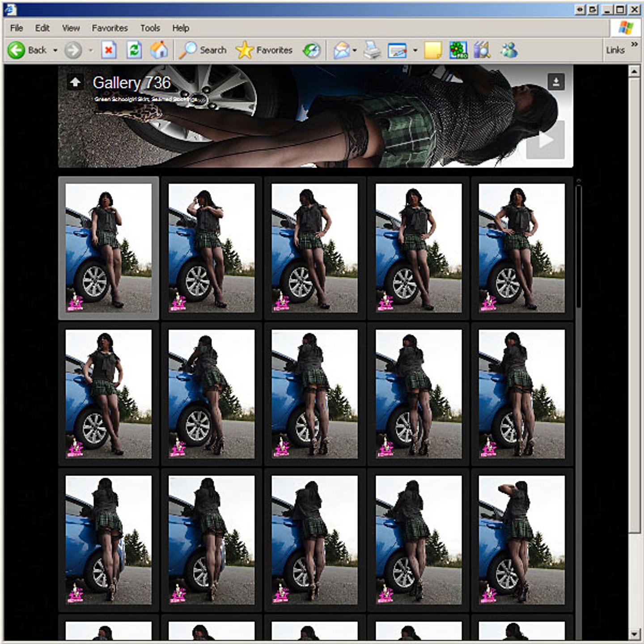Open the Mail button dropdown arrow
The width and height of the screenshot is (644, 644).
point(355,50)
